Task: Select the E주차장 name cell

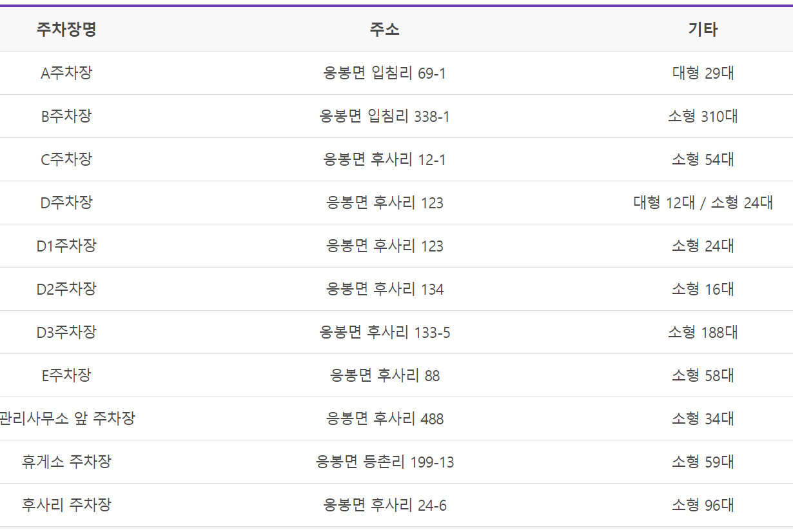Action: pyautogui.click(x=66, y=375)
